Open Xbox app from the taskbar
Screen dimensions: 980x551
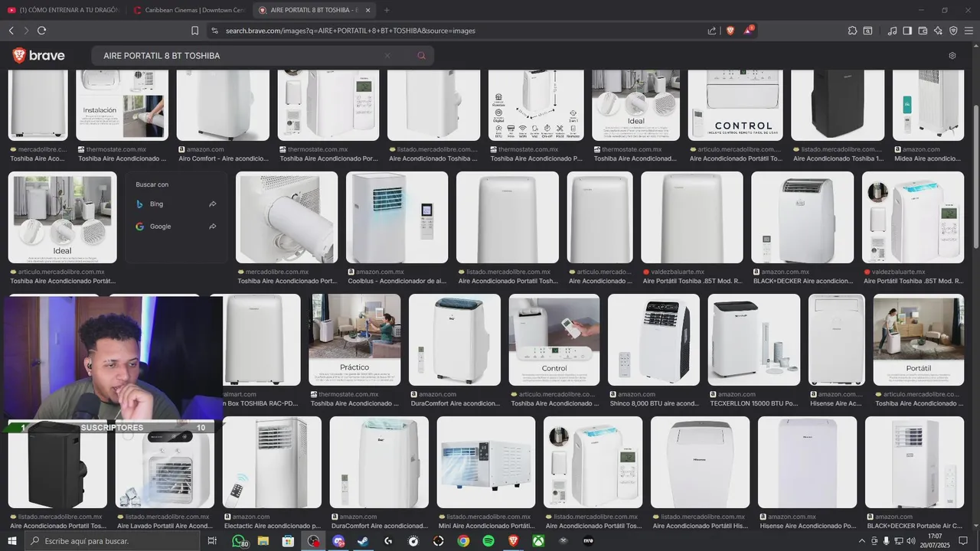click(x=538, y=541)
